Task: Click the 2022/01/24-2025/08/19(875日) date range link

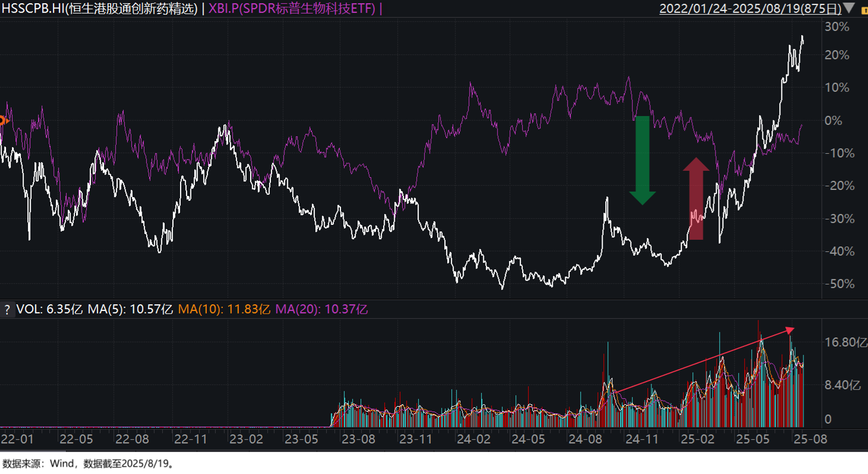Action: (x=750, y=8)
